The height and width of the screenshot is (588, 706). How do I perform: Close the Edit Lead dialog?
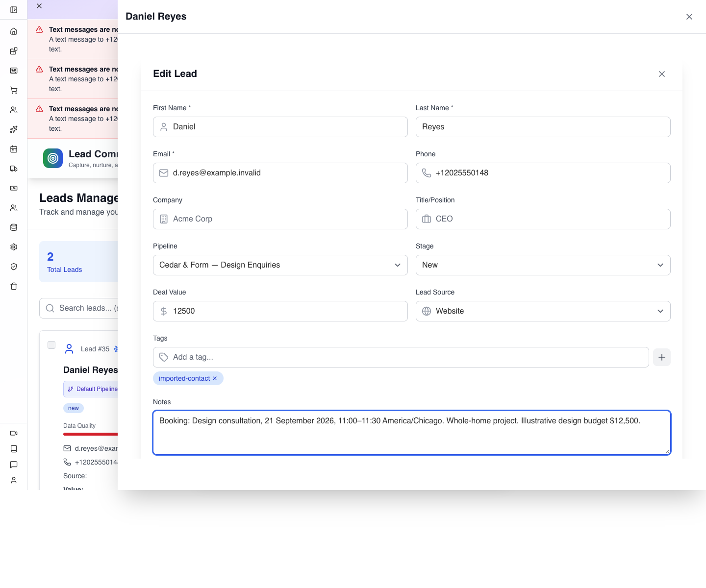pos(662,74)
